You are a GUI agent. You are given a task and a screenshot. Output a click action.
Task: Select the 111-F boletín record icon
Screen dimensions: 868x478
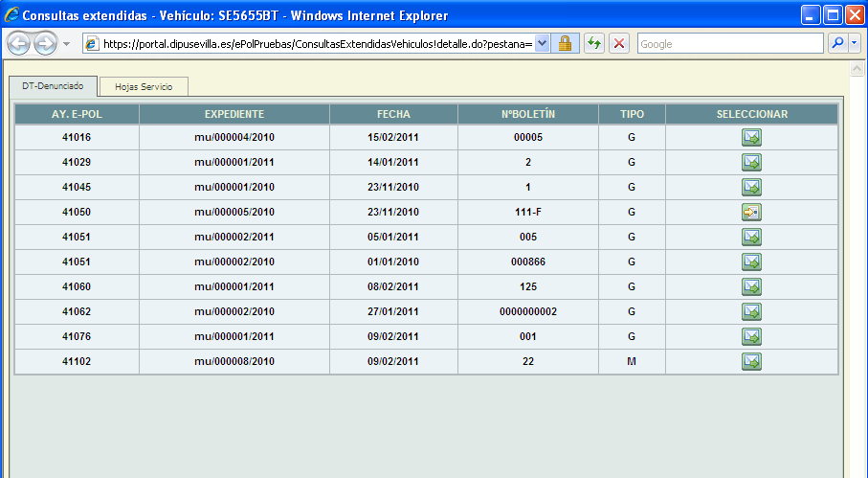pos(751,213)
